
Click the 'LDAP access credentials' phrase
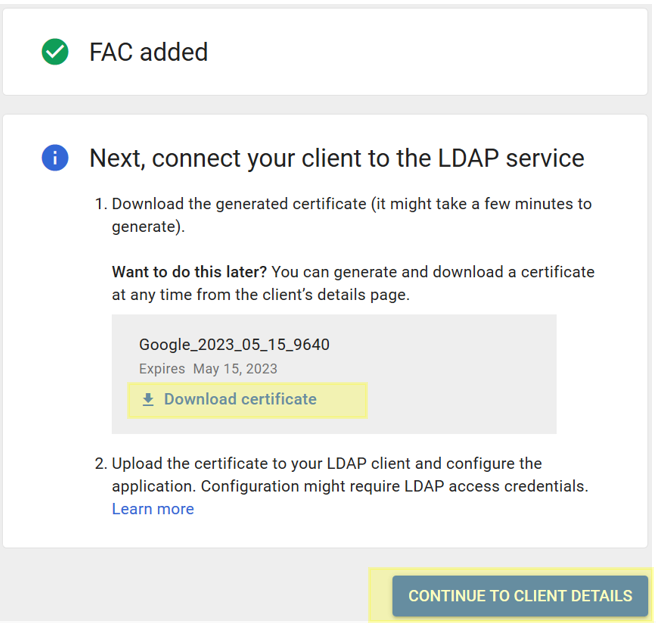coord(498,487)
